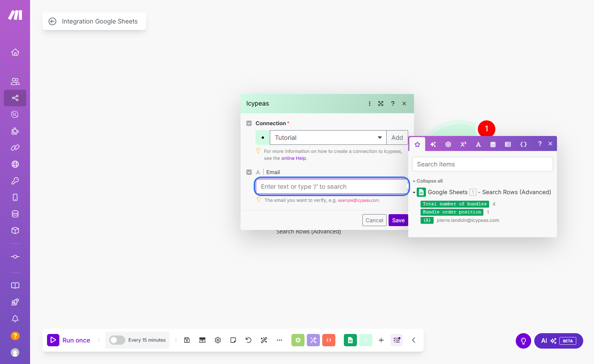Collapse the Google Sheets Search Rows group
The width and height of the screenshot is (594, 364).
pos(414,192)
